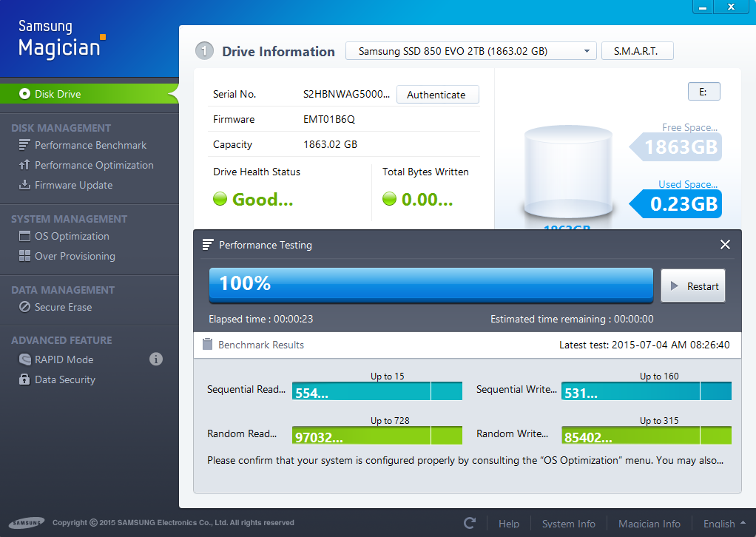The image size is (756, 537).
Task: Click the Data Security lock icon
Action: (24, 379)
